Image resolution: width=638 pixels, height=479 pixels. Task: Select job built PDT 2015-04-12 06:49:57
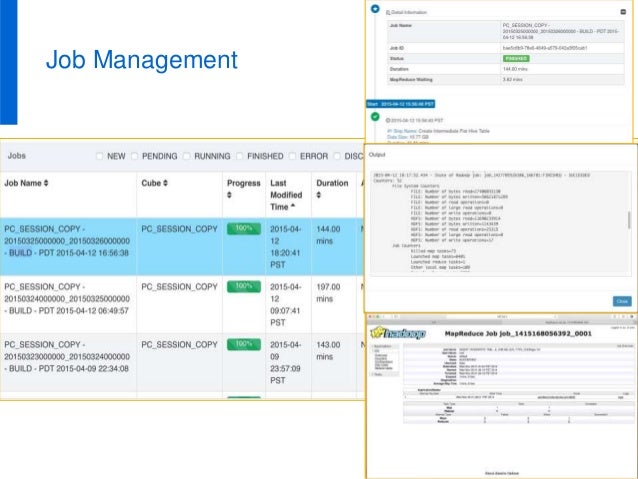pyautogui.click(x=67, y=299)
